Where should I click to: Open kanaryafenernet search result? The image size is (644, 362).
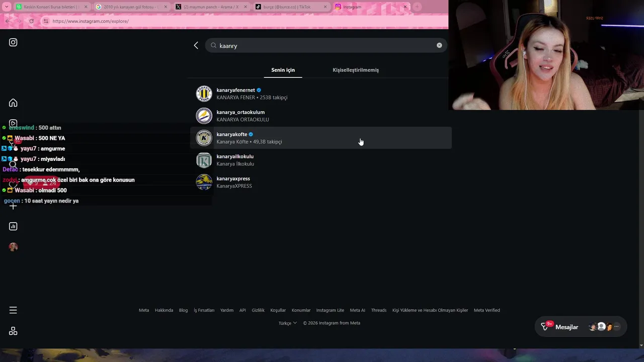tap(321, 94)
